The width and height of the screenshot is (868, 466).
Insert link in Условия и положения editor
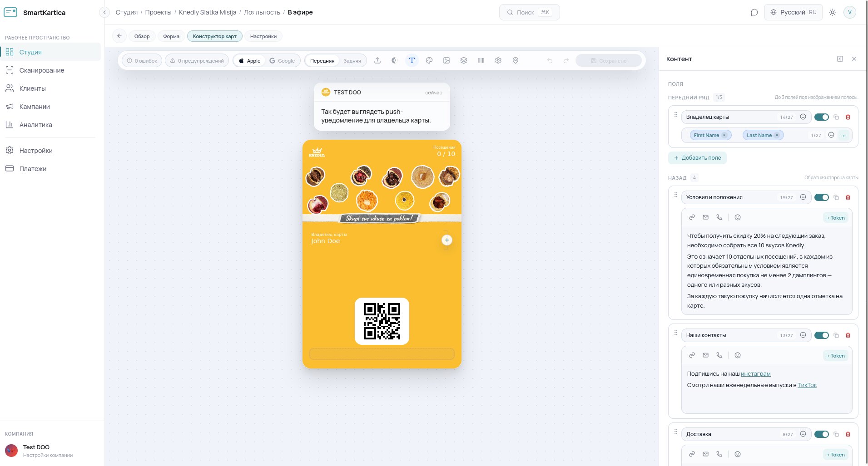tap(692, 217)
